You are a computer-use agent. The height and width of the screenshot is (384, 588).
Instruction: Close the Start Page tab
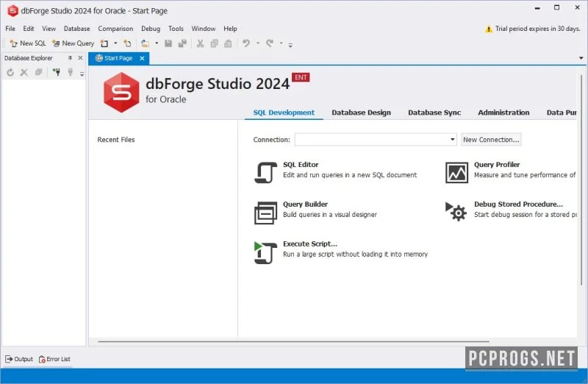(x=142, y=58)
